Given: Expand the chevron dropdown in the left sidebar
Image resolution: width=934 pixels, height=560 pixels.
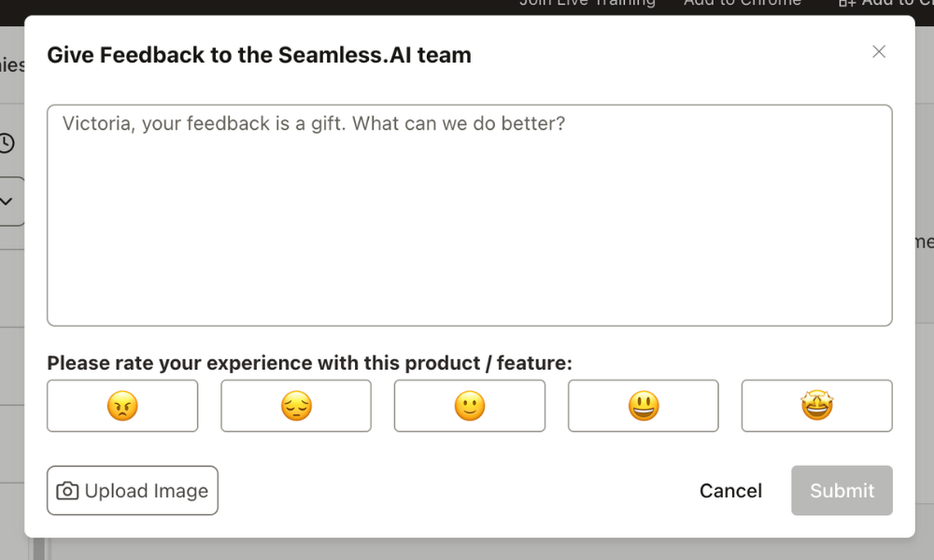Looking at the screenshot, I should (7, 201).
